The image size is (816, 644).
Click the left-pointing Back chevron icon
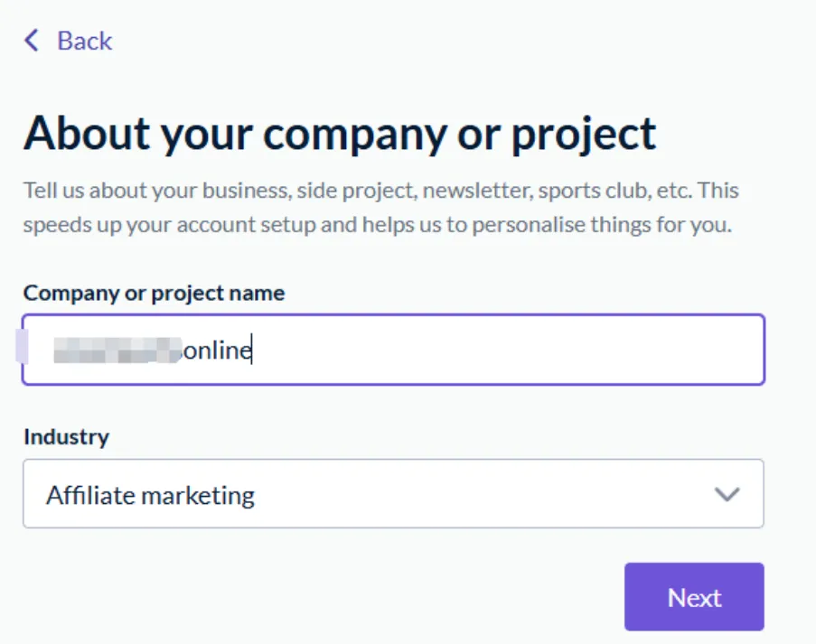tap(32, 41)
